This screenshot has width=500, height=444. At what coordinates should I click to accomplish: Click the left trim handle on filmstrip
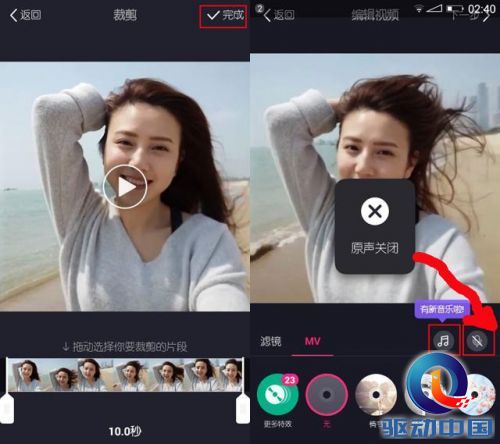click(x=7, y=408)
